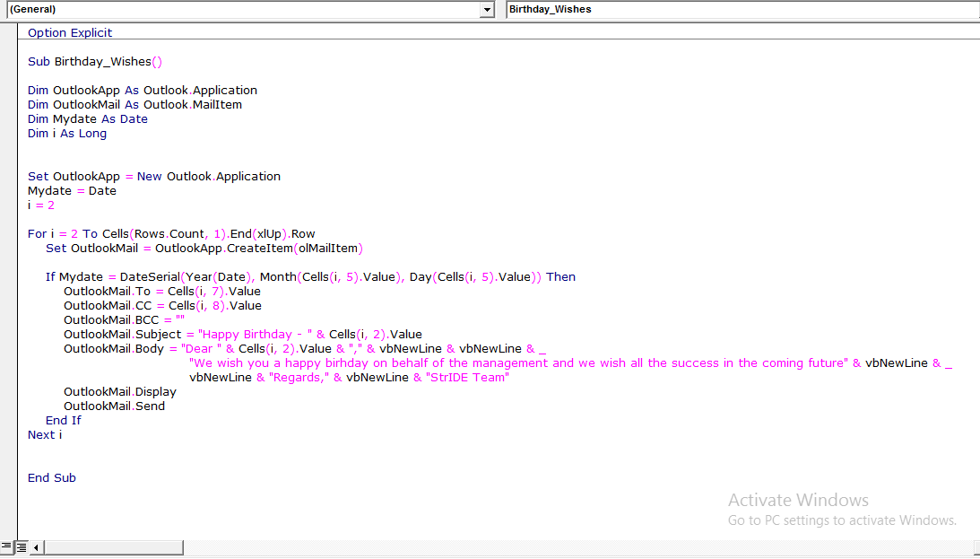Click the Mydate = Date statement
This screenshot has width=980, height=559.
pyautogui.click(x=70, y=190)
